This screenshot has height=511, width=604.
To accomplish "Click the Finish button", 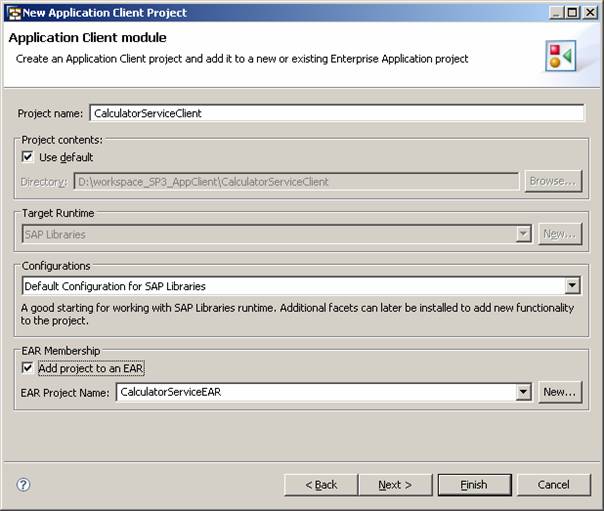I will point(474,485).
